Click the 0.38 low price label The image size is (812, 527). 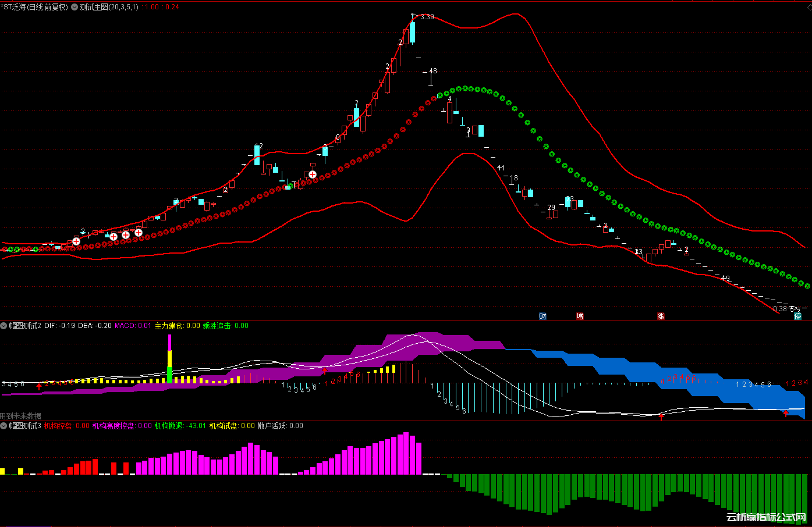click(x=780, y=309)
